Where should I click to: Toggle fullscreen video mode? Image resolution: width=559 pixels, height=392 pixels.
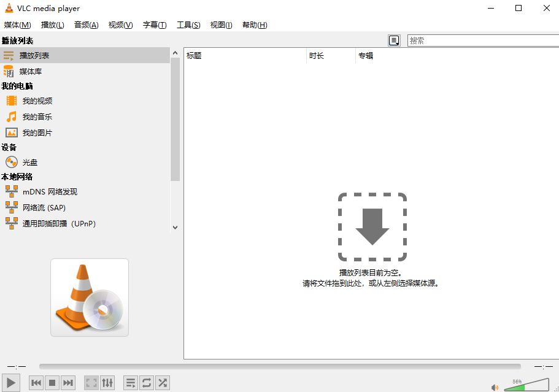click(91, 382)
